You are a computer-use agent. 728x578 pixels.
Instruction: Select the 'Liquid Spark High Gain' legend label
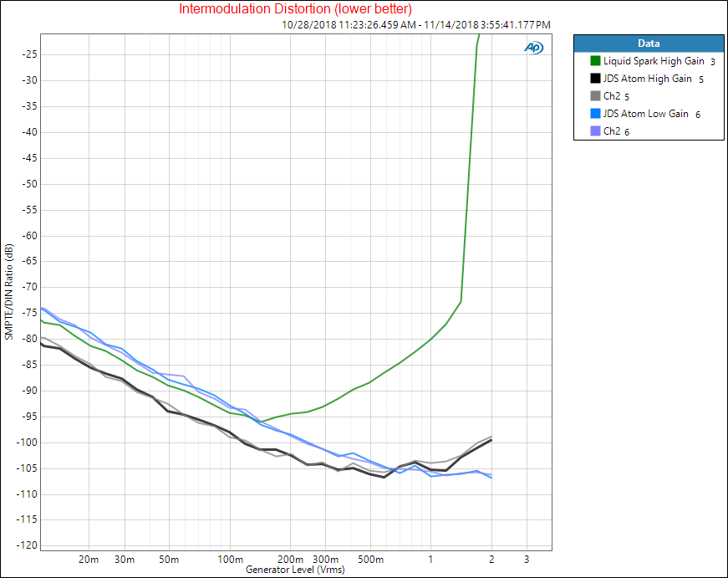pyautogui.click(x=654, y=61)
